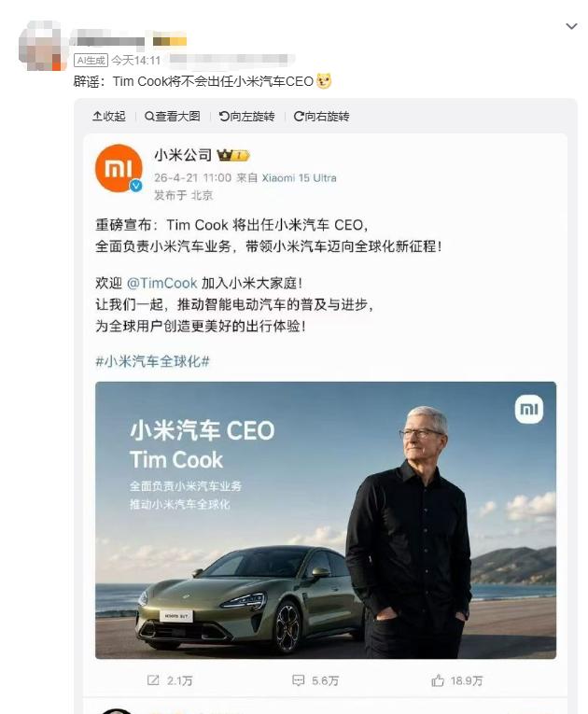This screenshot has height=714, width=588.
Task: Toggle the like thumbs-up showing 18.9万
Action: [x=456, y=681]
